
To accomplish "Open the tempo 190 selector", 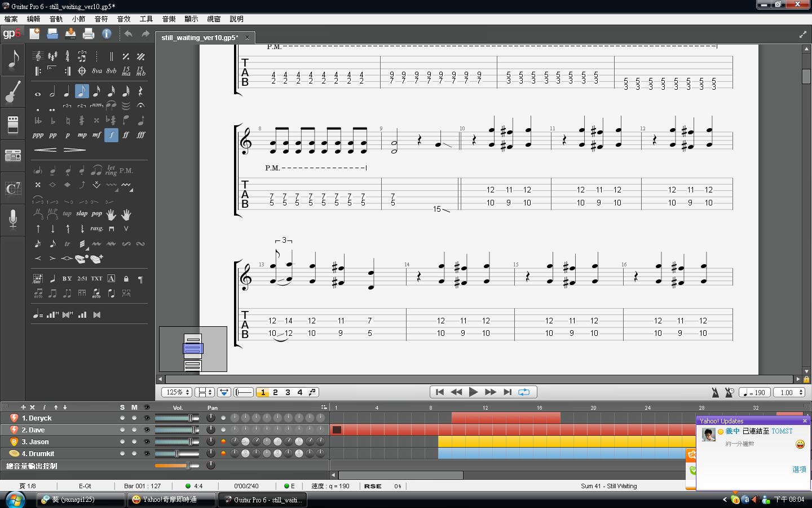I will [754, 392].
